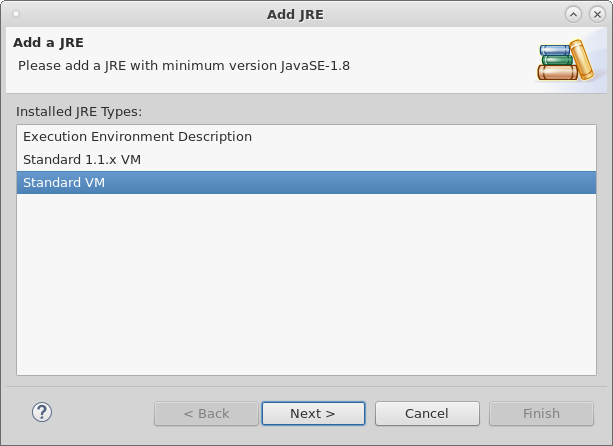Click the up-arrow button in the title bar
Image resolution: width=613 pixels, height=446 pixels.
(x=573, y=14)
